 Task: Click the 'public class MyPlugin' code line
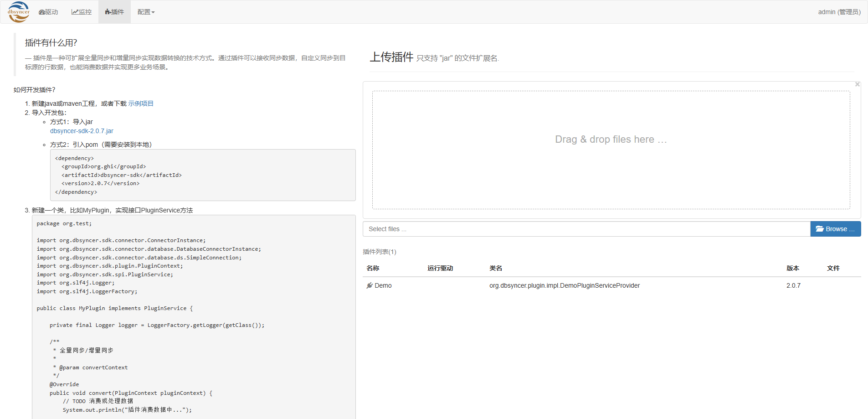(115, 308)
